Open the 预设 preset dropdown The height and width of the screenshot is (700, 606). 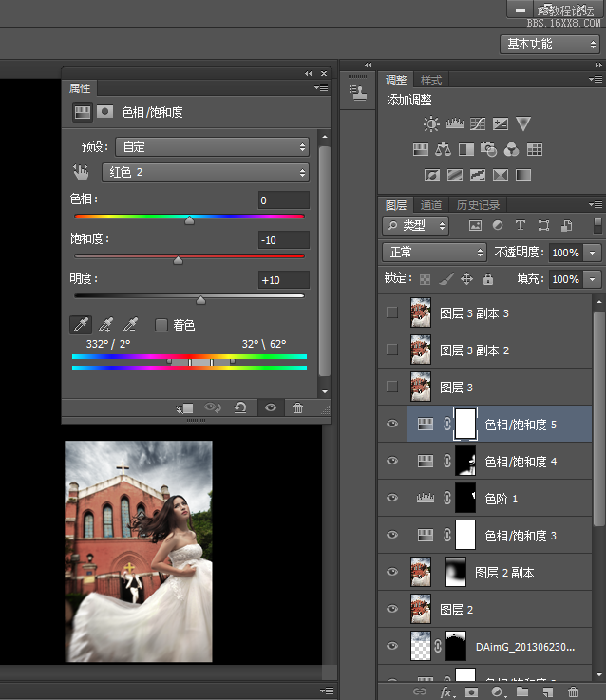(212, 146)
